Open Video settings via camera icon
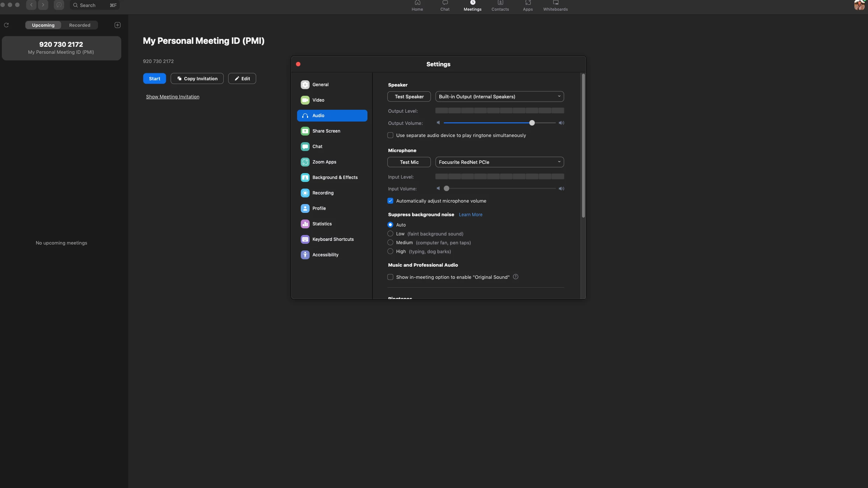This screenshot has width=868, height=488. coord(305,100)
